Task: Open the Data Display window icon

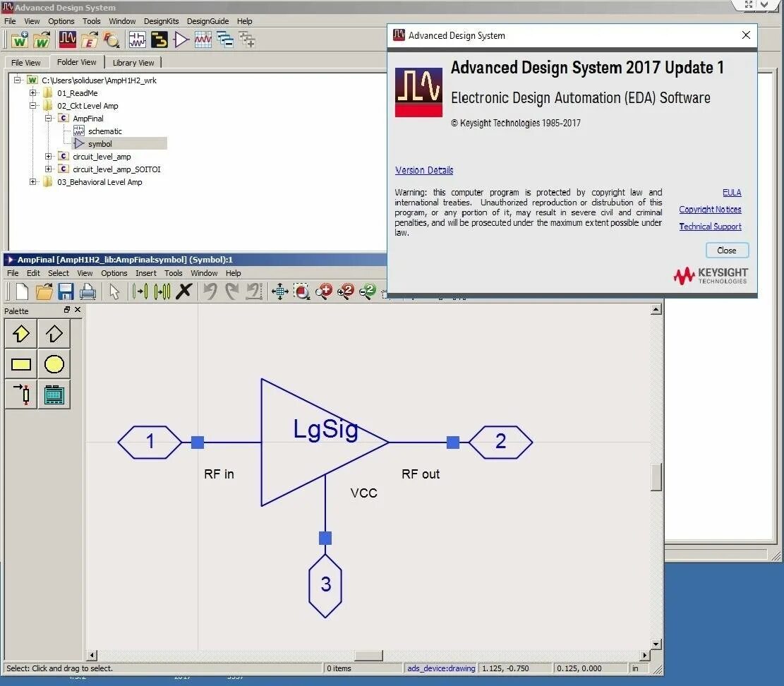Action: (203, 40)
